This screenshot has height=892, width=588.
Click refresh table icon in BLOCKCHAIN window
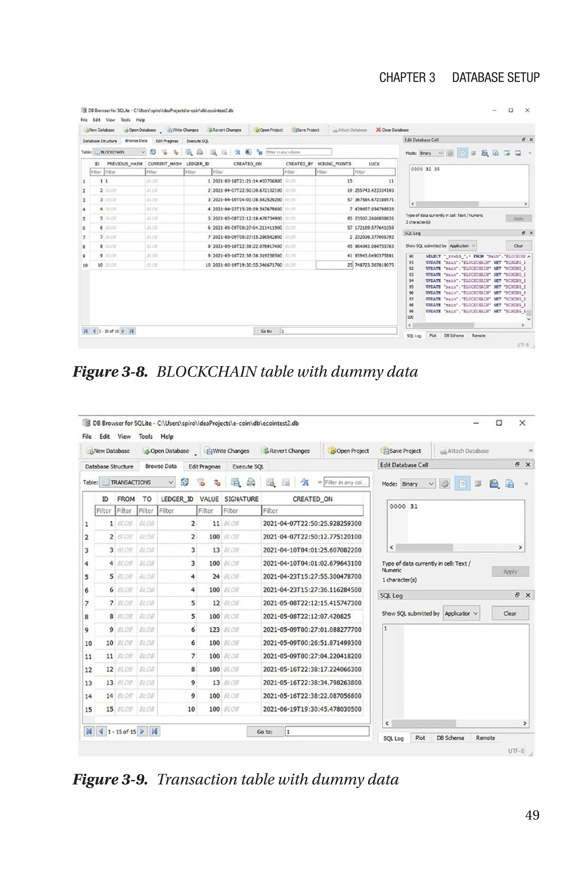153,152
